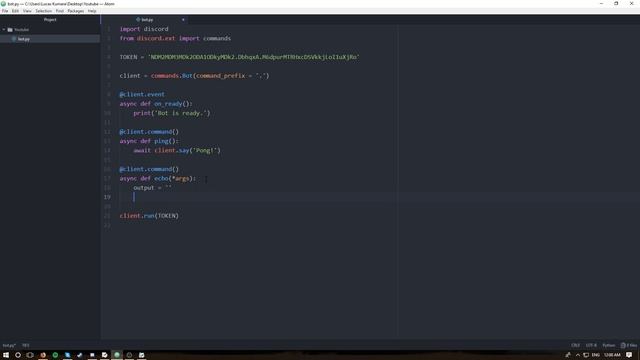Image resolution: width=640 pixels, height=360 pixels.
Task: Change UTF-8 encoding in status bar
Action: tap(591, 345)
